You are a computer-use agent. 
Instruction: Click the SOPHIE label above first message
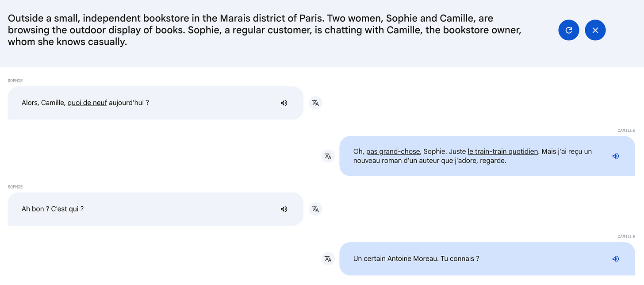click(15, 81)
